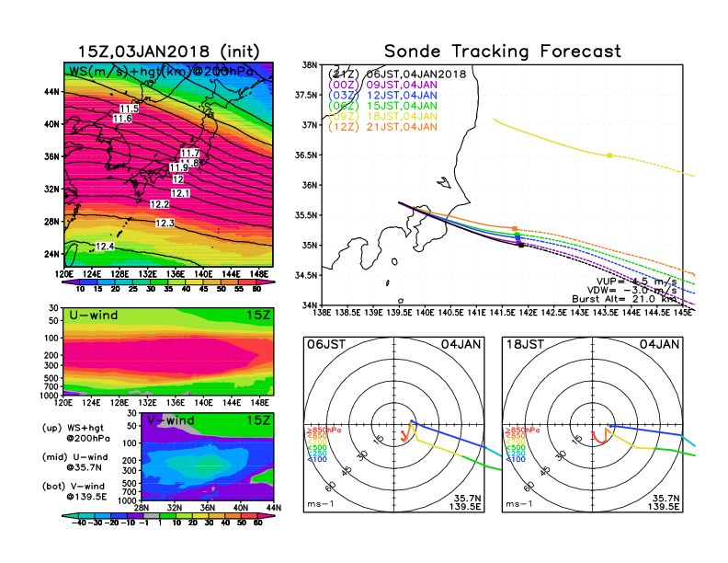
Task: Click the '12.4' height contour label
Action: [105, 247]
